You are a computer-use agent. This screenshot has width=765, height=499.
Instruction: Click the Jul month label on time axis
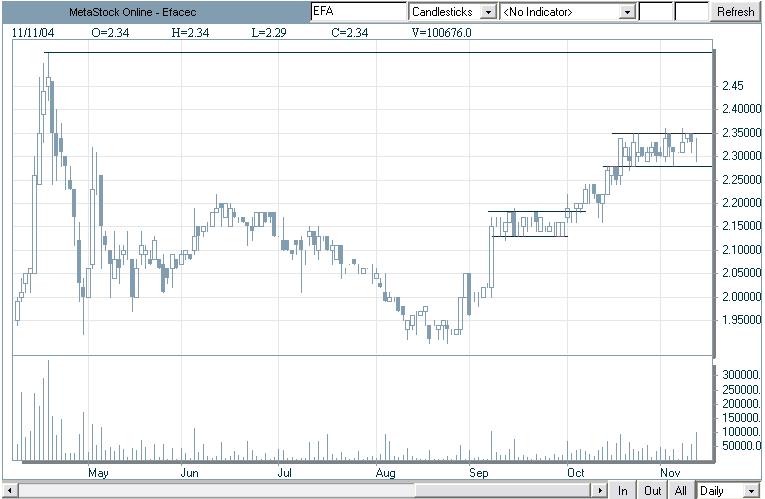[x=284, y=473]
